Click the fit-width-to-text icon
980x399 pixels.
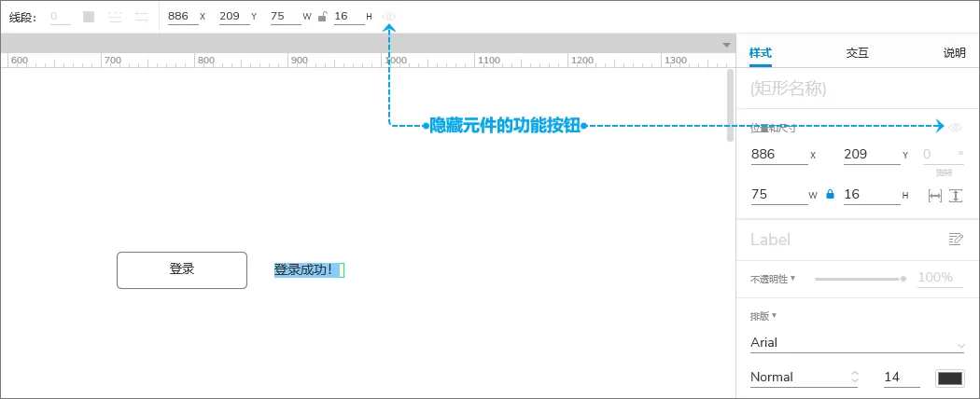pyautogui.click(x=935, y=196)
